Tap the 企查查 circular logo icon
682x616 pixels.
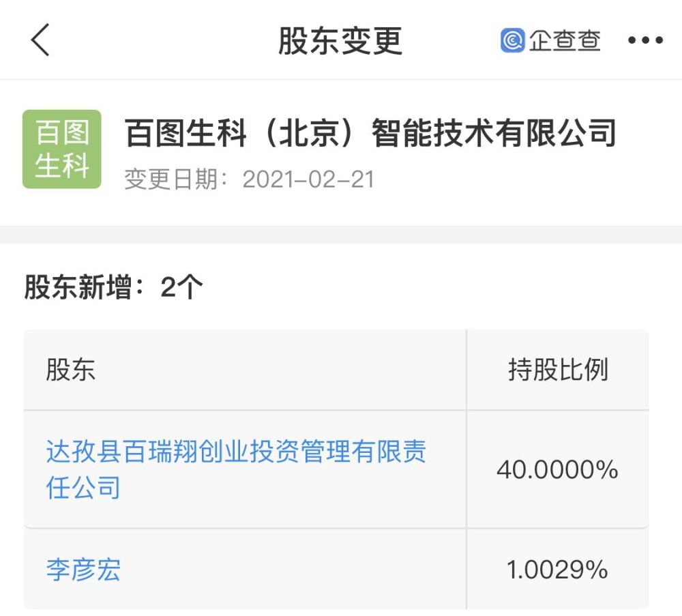click(x=512, y=40)
